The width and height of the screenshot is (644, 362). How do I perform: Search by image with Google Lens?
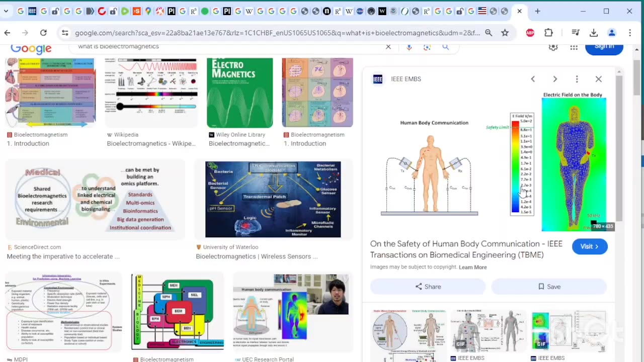427,47
